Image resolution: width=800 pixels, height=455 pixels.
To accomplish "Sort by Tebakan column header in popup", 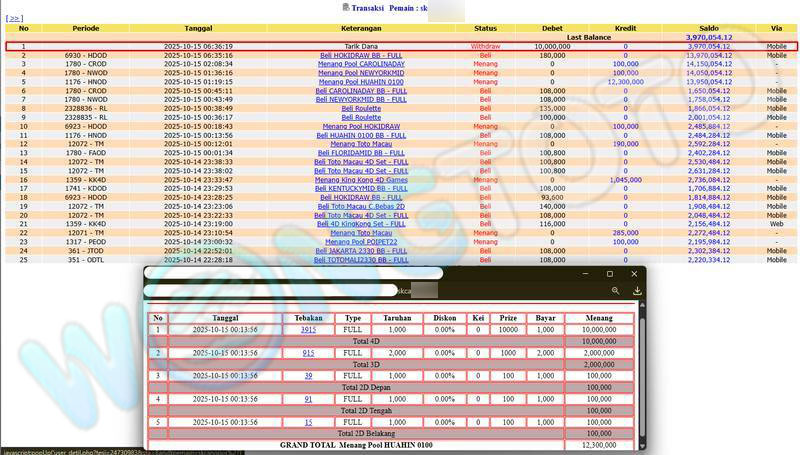I will pos(308,318).
